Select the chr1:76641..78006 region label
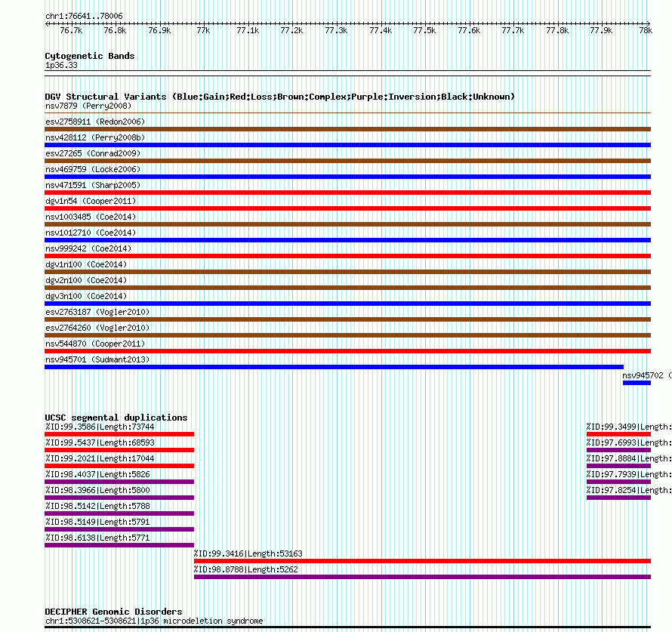The height and width of the screenshot is (632, 672). [x=84, y=16]
